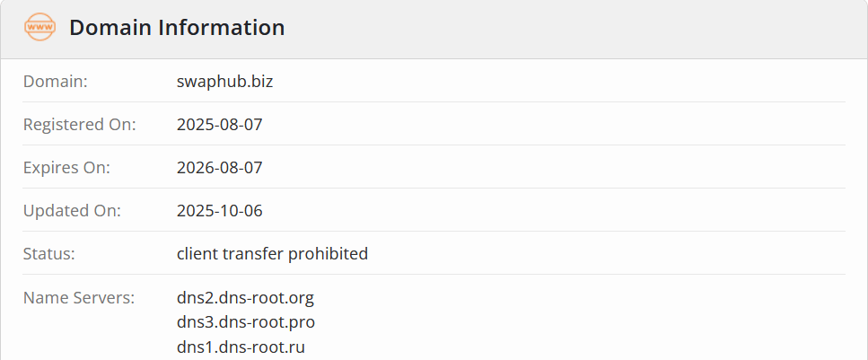
Task: Click the 'Registered On:' label
Action: coord(79,125)
